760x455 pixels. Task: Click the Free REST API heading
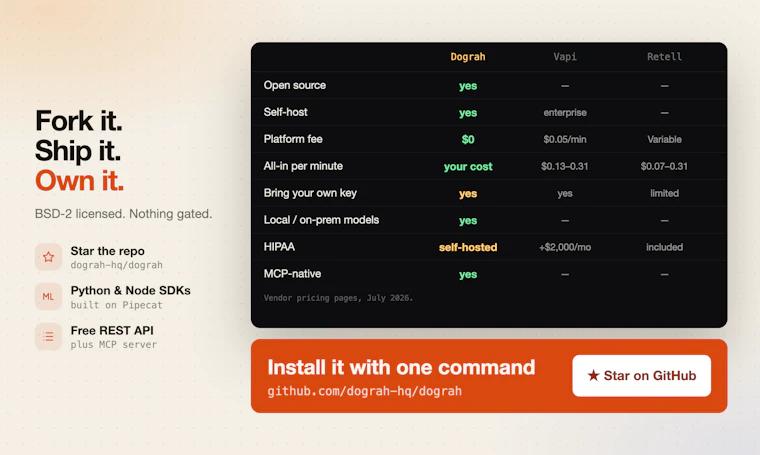point(112,330)
